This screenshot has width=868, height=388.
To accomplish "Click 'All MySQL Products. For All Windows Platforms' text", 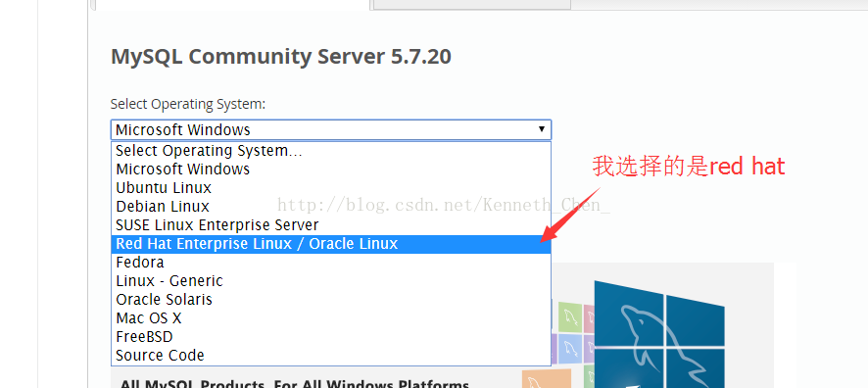I will point(295,383).
